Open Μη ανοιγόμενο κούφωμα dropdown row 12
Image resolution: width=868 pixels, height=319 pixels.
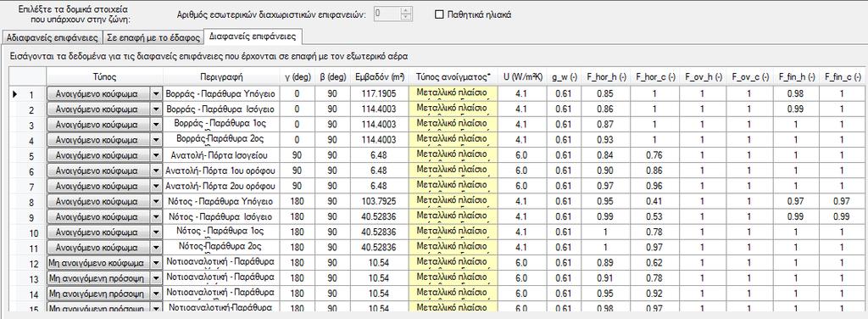click(156, 262)
